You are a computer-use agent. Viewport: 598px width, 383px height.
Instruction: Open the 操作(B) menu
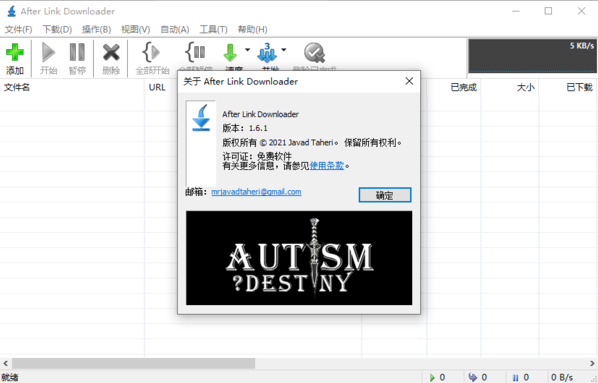tap(96, 29)
